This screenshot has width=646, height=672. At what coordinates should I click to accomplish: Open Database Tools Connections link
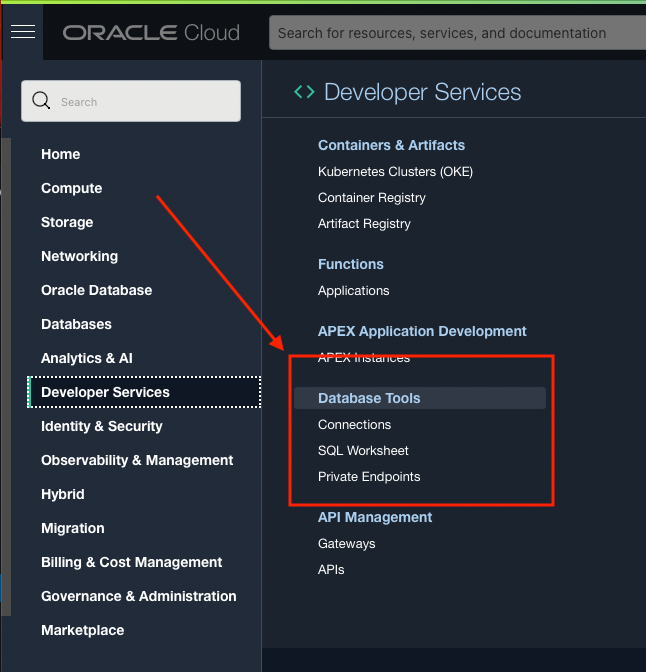click(354, 424)
